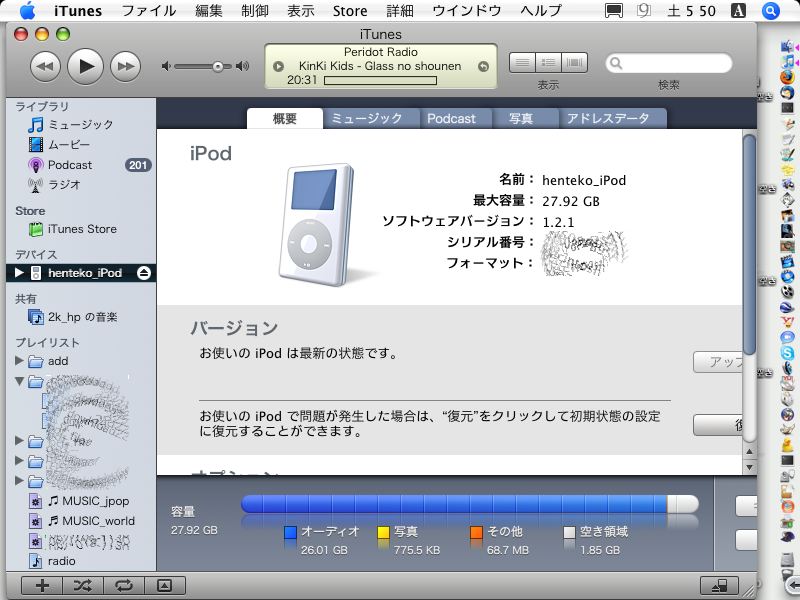Screen dimensions: 800x600
Task: Switch to the ミュージック tab
Action: [x=366, y=118]
